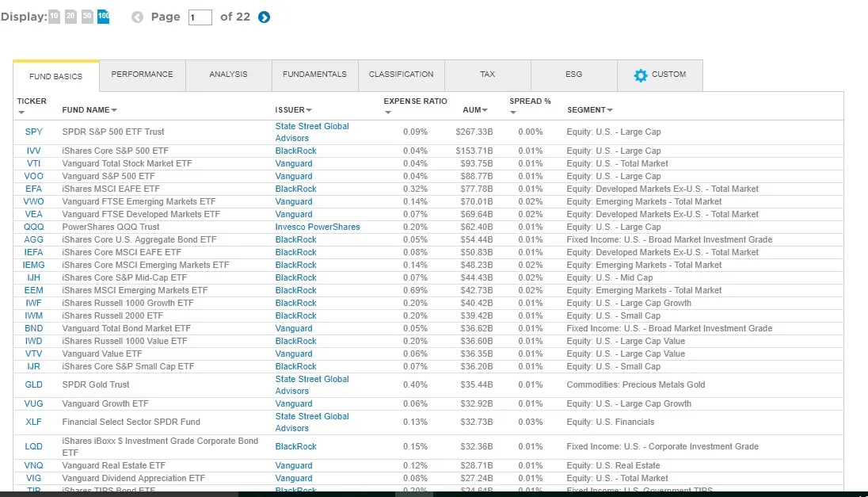868x497 pixels.
Task: Open the BND ticker link
Action: pos(34,329)
